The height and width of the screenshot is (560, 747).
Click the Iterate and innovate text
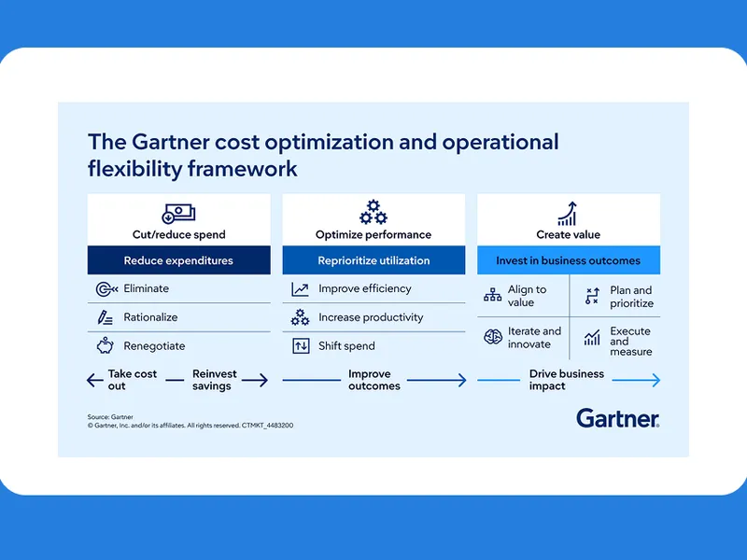point(534,338)
